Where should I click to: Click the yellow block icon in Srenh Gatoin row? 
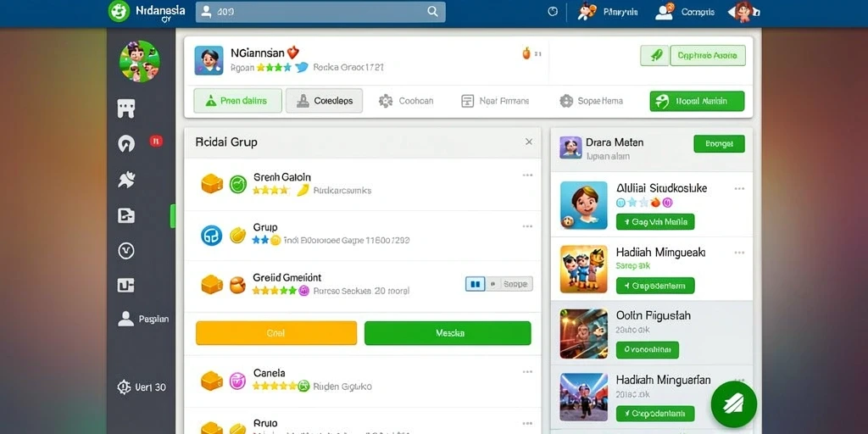211,184
